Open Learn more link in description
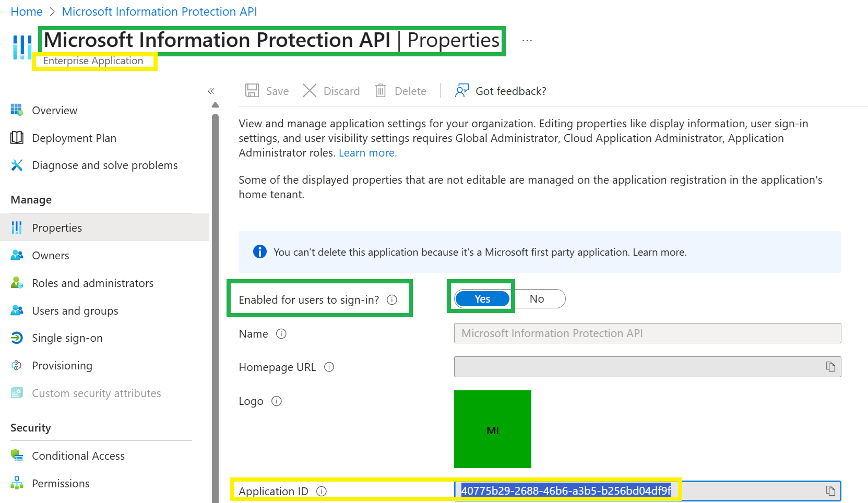The width and height of the screenshot is (868, 503). 367,153
